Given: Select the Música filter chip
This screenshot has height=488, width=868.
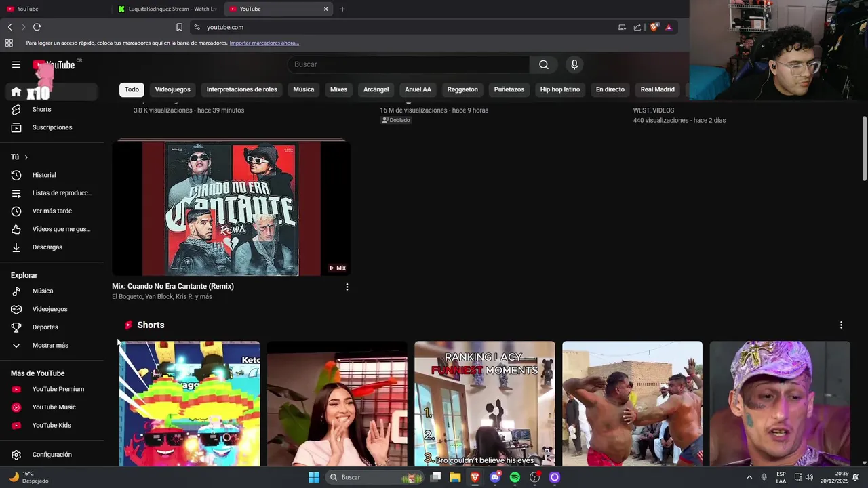Looking at the screenshot, I should tap(303, 89).
